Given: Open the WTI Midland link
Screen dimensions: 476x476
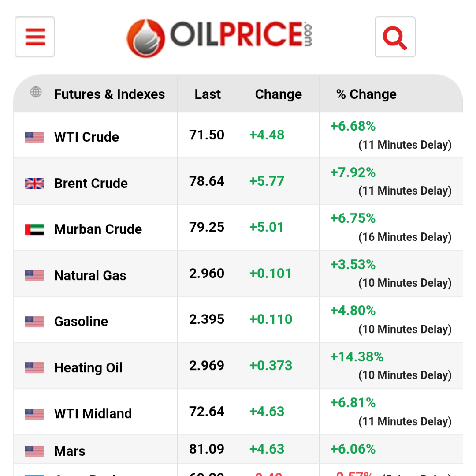Looking at the screenshot, I should pos(93,414).
